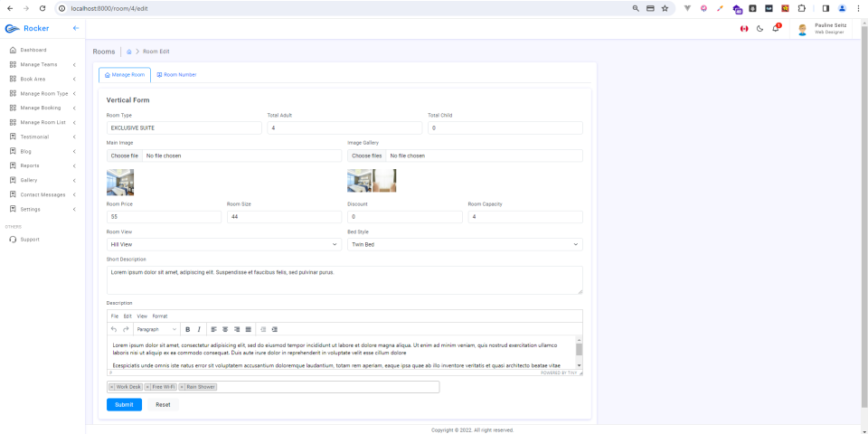Open the Paragraph format dropdown
Screen dimensions: 868x434
pyautogui.click(x=156, y=329)
